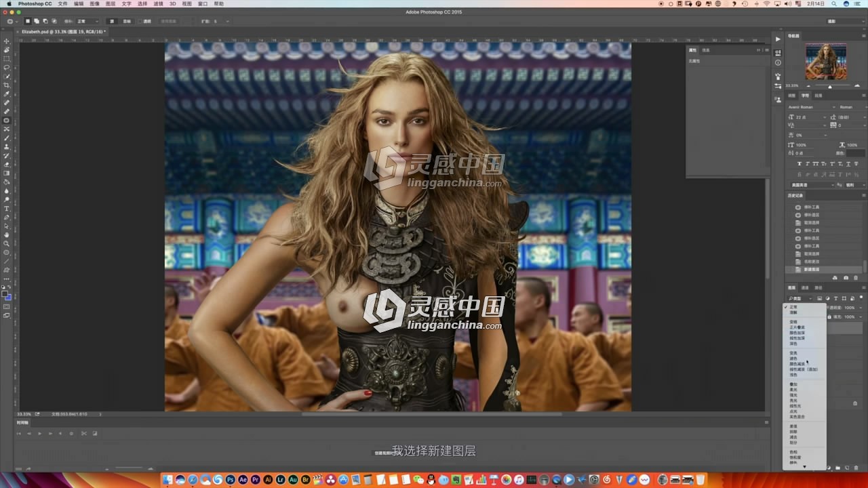Switch to the 字符 tab

805,96
